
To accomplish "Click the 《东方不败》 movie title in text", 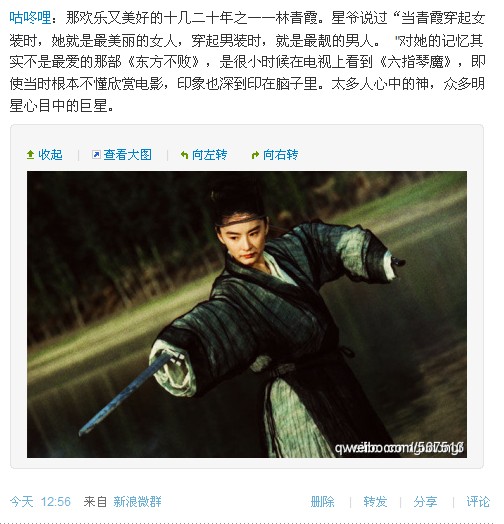I will point(164,62).
